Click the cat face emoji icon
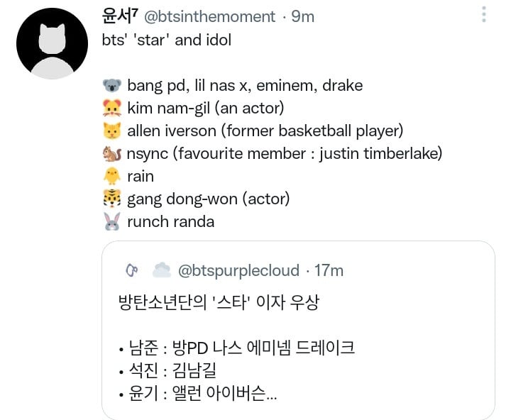Screen dimensions: 511x420 click(x=112, y=131)
